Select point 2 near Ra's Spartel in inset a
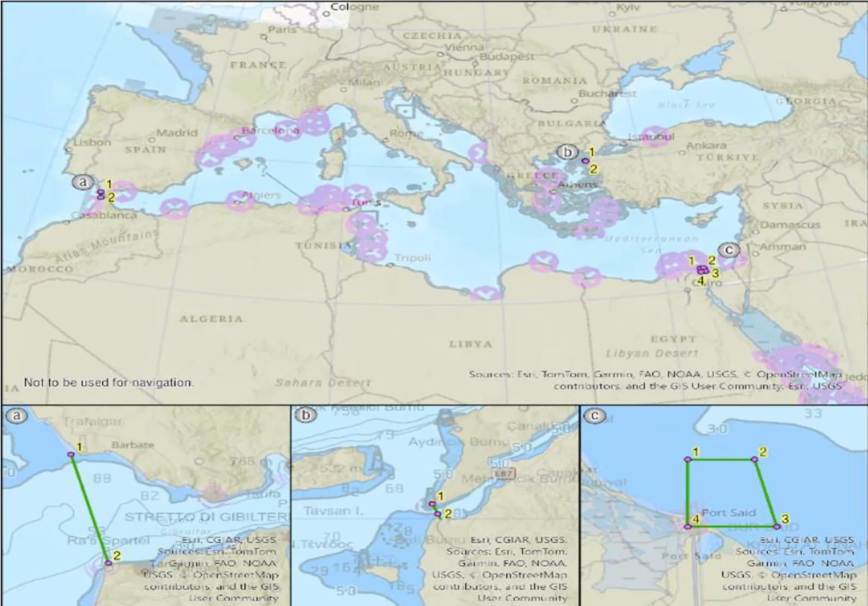The image size is (868, 606). pos(108,563)
